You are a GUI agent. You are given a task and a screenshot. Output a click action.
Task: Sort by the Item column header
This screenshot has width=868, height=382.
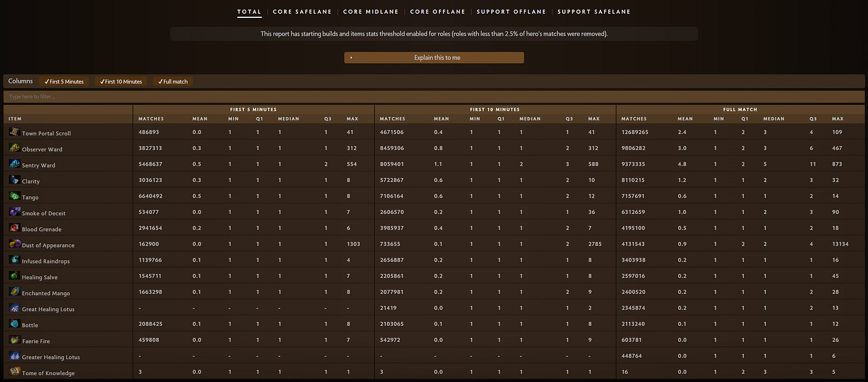15,119
